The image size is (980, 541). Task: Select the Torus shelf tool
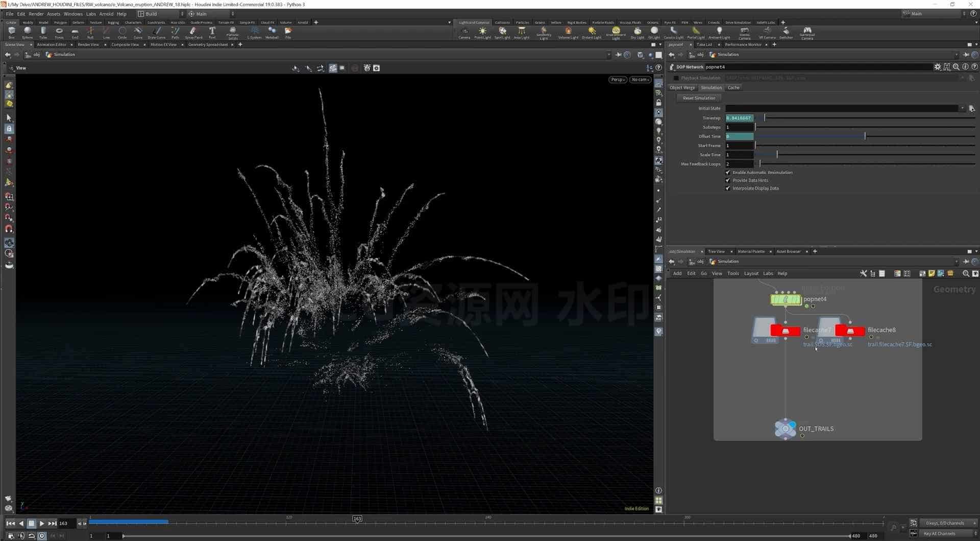[x=59, y=33]
